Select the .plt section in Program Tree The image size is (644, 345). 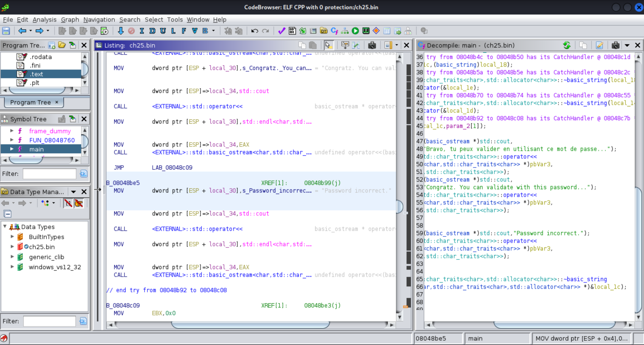tap(35, 83)
